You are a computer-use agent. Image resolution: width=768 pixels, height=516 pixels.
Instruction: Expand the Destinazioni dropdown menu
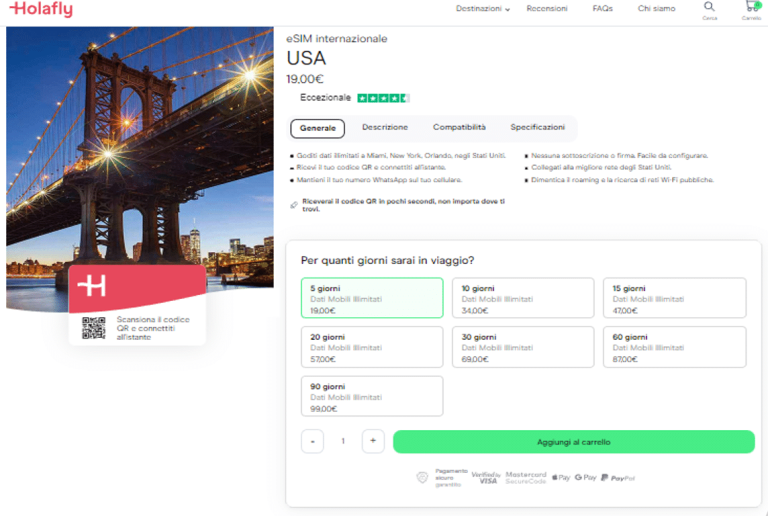[483, 9]
